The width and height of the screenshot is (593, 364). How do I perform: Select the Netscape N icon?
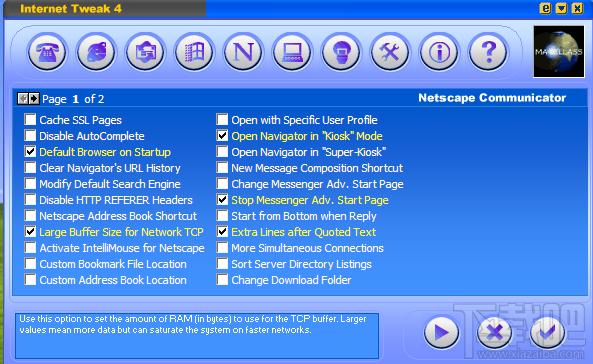(243, 52)
